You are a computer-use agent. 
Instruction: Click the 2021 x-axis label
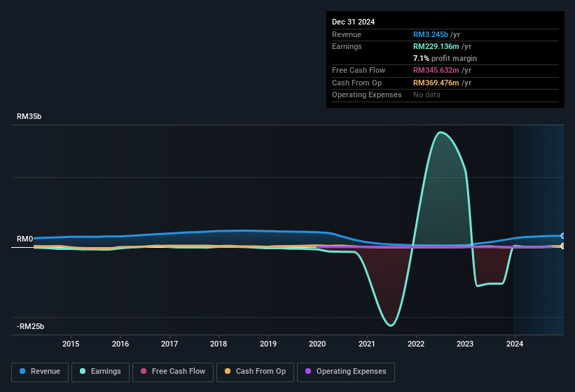point(367,344)
